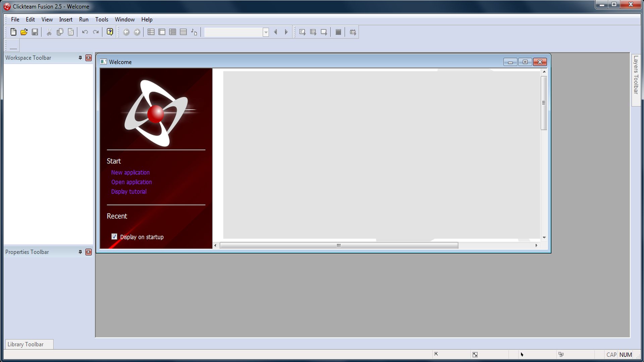Screen dimensions: 644x362
Task: Open the Event Editor
Action: pyautogui.click(x=172, y=32)
